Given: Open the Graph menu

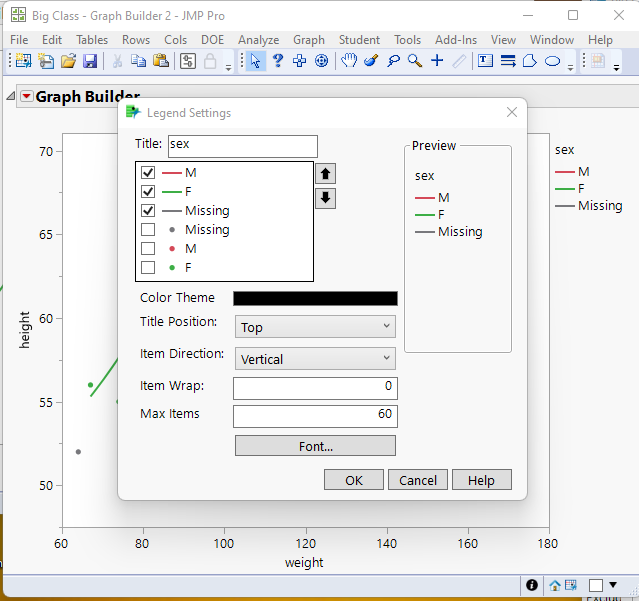Looking at the screenshot, I should 308,40.
